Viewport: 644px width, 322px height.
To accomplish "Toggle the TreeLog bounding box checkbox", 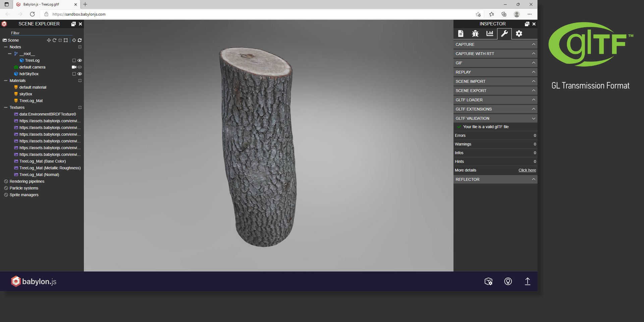I will (74, 60).
